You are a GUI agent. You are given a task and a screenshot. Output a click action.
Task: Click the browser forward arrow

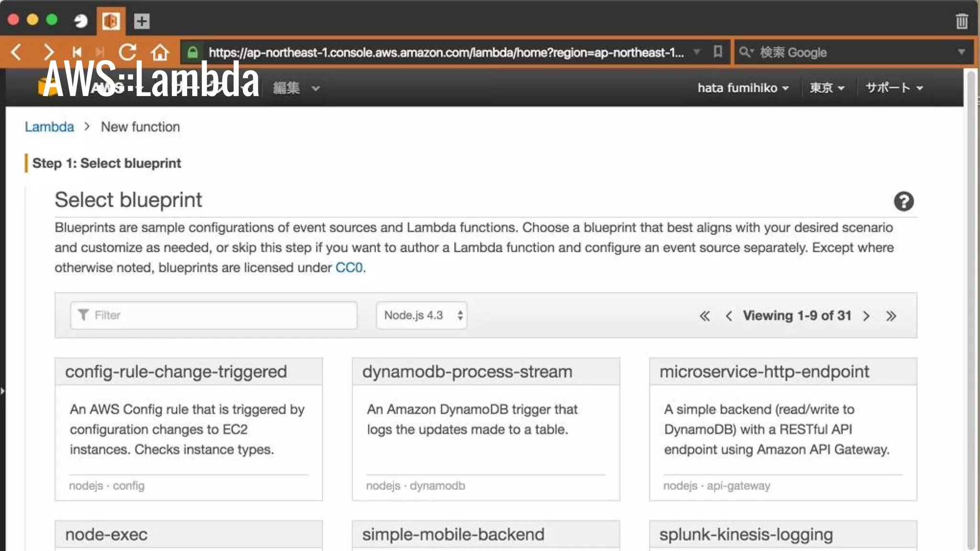[48, 52]
